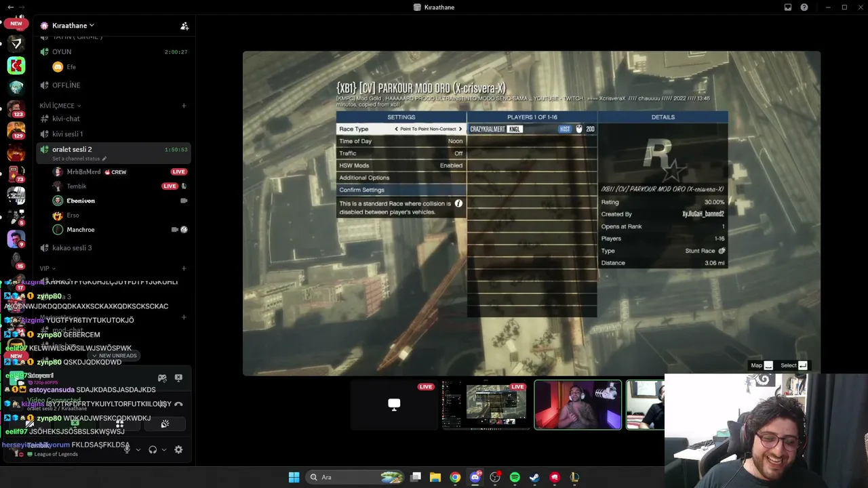Open Steam from the taskbar
The image size is (868, 488).
coord(534,477)
